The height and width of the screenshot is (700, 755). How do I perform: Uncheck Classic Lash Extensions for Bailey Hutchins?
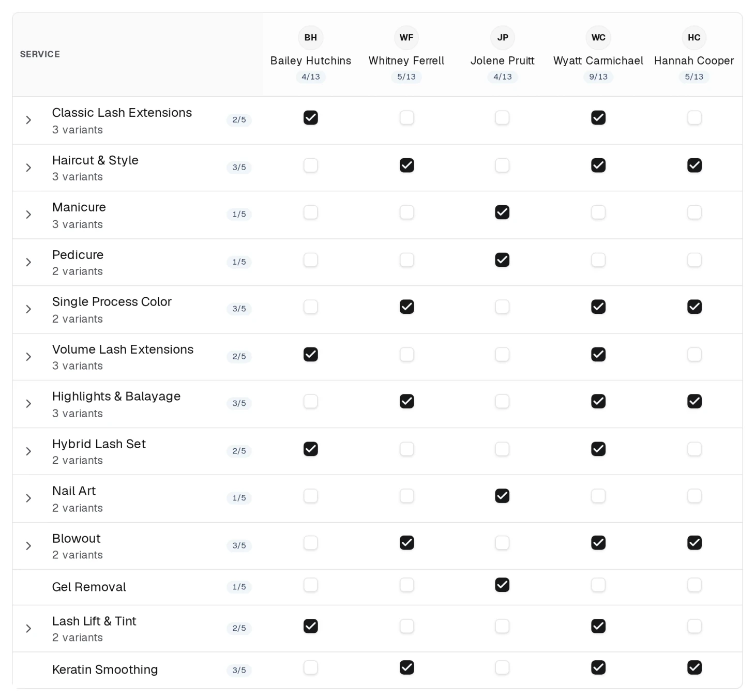pos(311,118)
